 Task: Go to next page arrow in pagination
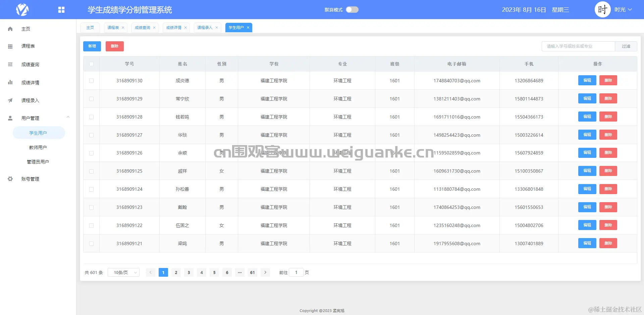click(x=265, y=272)
